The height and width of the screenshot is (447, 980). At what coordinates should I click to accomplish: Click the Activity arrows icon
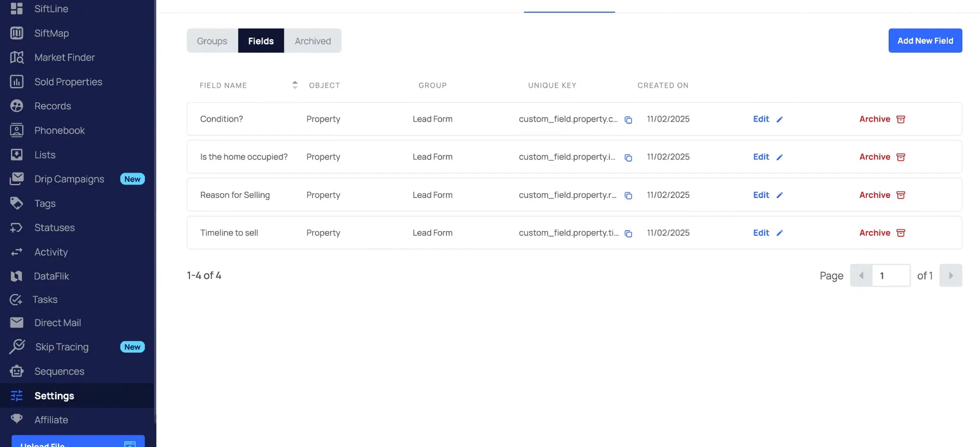17,252
